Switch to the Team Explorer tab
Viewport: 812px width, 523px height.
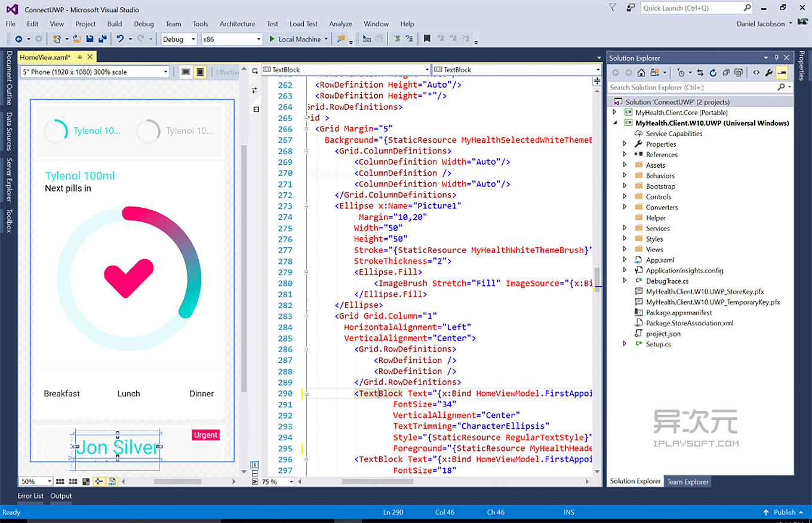[x=687, y=481]
